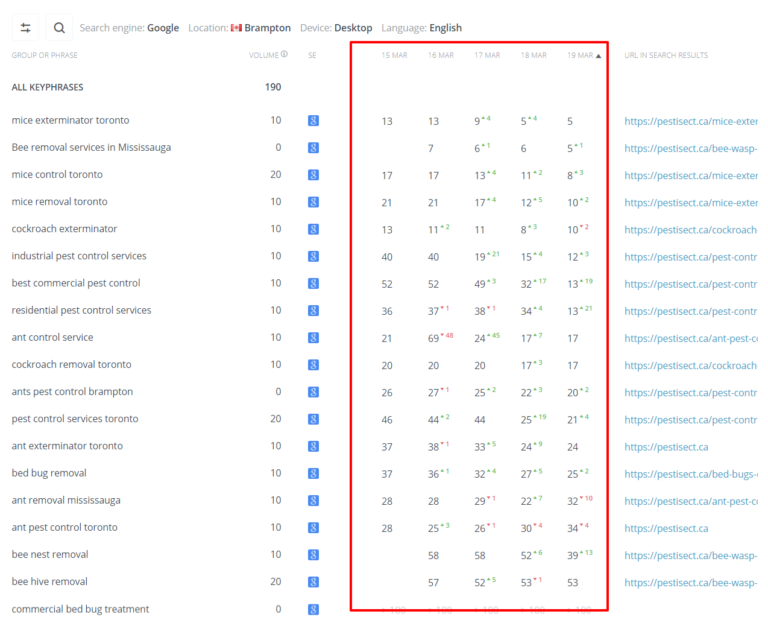The height and width of the screenshot is (620, 768).
Task: Click Language English setting
Action: point(421,28)
